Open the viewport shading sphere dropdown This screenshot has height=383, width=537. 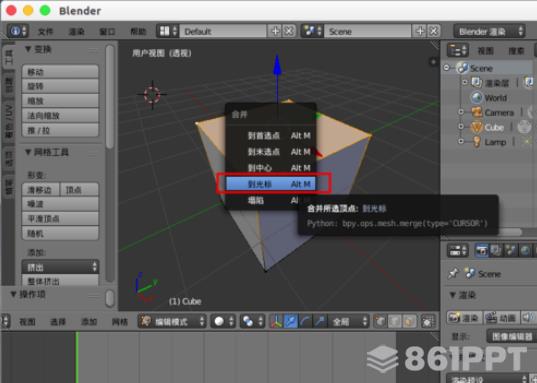tap(223, 321)
